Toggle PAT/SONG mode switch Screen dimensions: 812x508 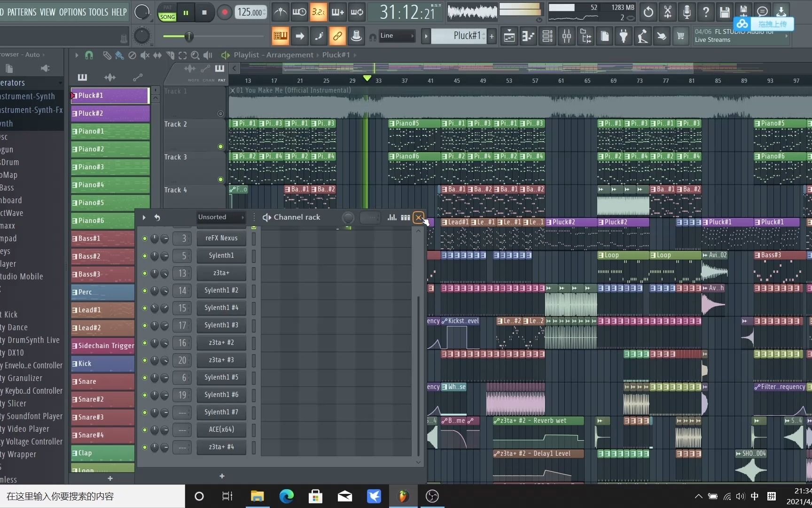[x=167, y=12]
